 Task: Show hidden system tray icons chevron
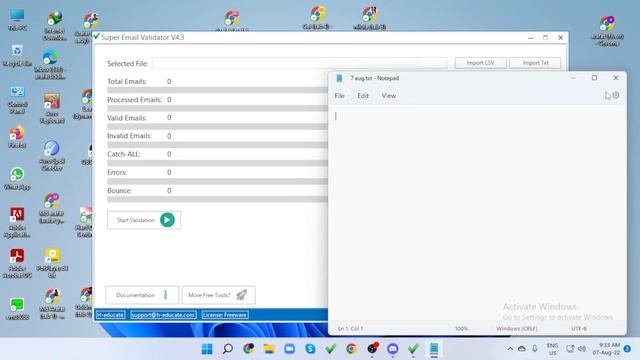point(510,349)
